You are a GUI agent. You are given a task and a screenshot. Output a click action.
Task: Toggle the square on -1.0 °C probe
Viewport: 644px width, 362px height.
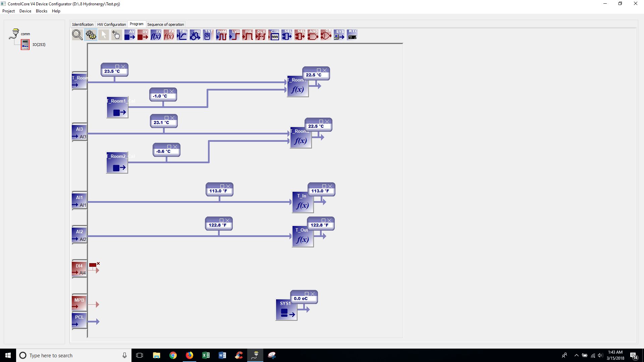(166, 92)
